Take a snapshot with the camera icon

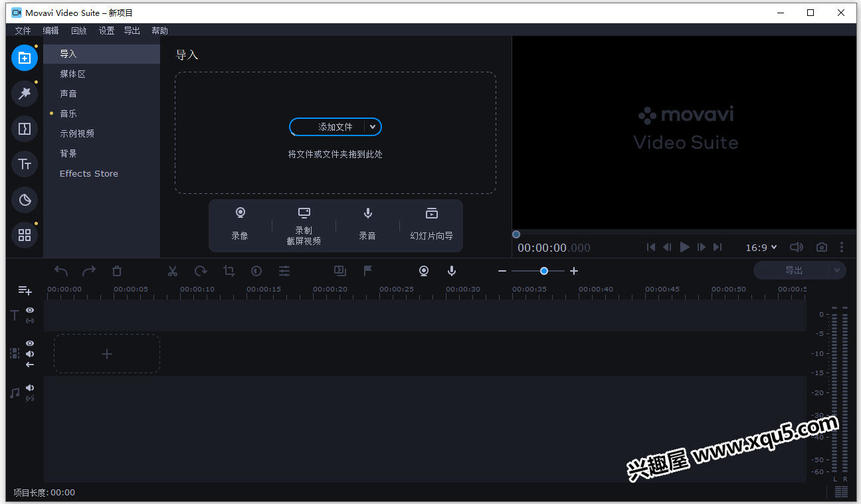(x=822, y=247)
